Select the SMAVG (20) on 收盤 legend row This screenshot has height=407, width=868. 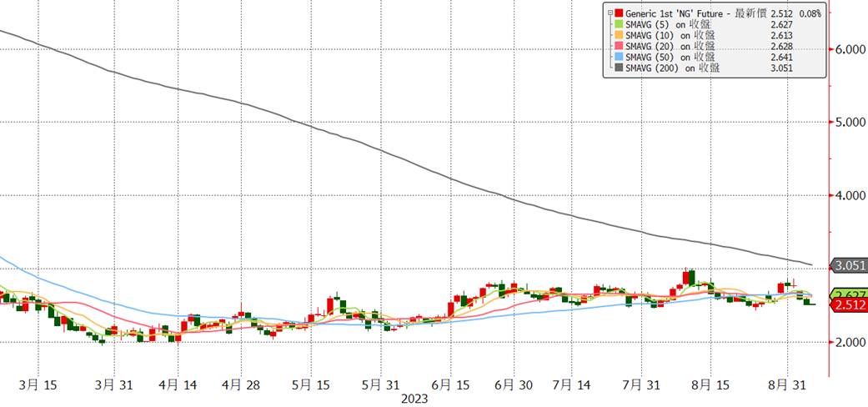pyautogui.click(x=670, y=46)
